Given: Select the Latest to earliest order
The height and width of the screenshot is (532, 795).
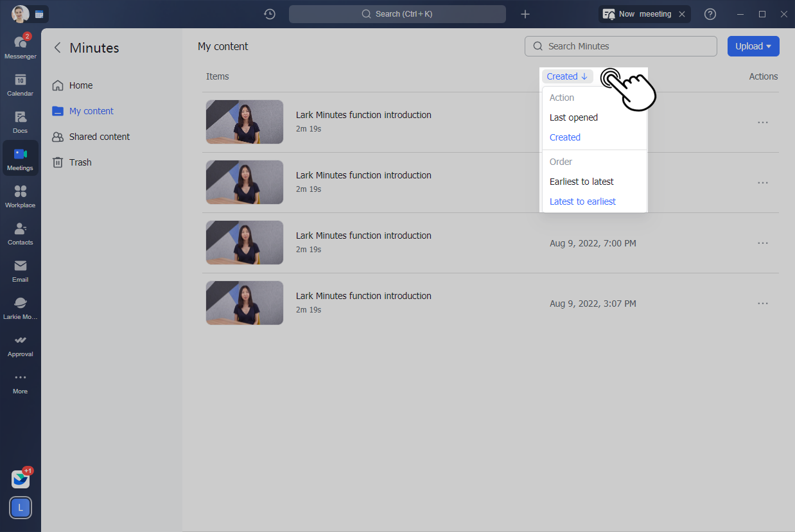Looking at the screenshot, I should click(x=582, y=202).
